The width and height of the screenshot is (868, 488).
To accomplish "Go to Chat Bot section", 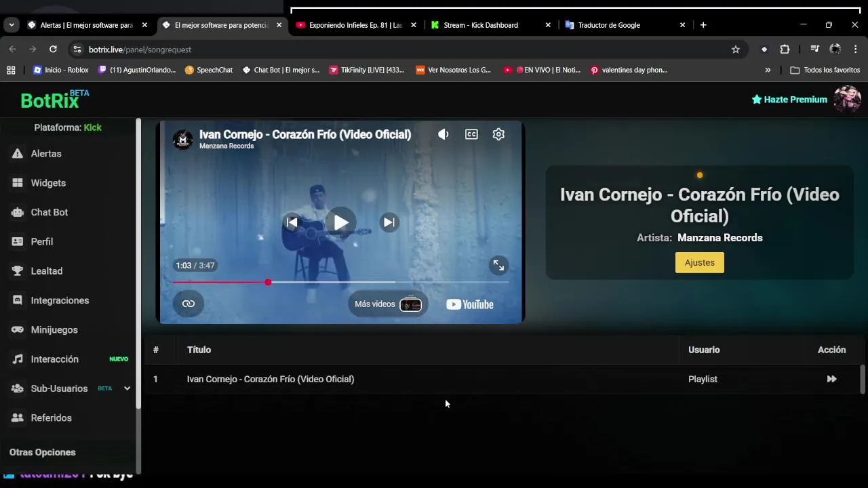I will tap(50, 212).
